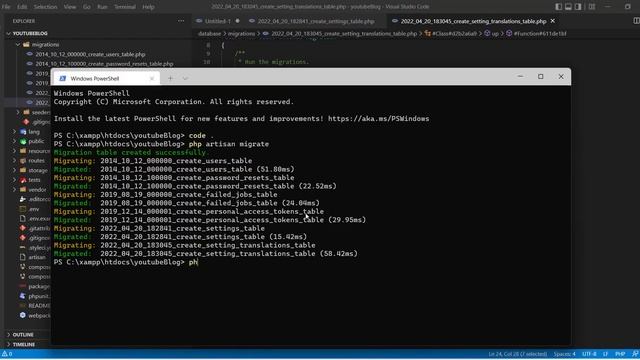The width and height of the screenshot is (640, 360).
Task: Close the Windows PowerShell tab
Action: point(152,78)
